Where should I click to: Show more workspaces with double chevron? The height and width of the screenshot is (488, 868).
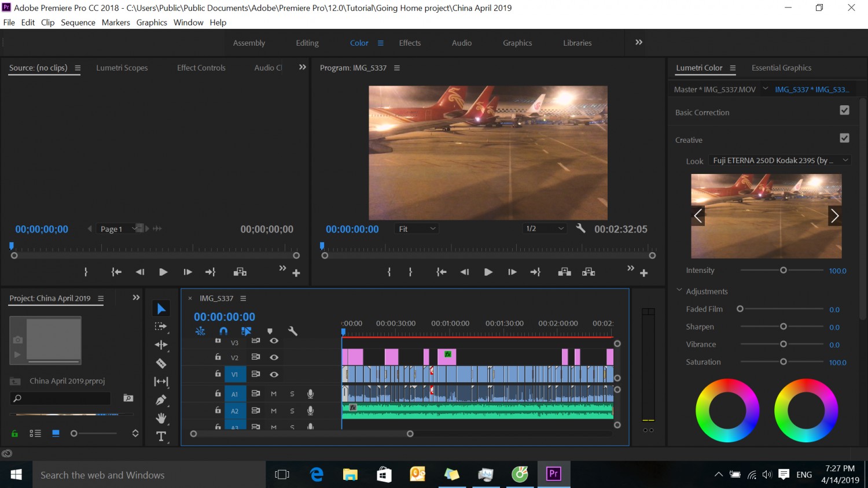pos(639,42)
